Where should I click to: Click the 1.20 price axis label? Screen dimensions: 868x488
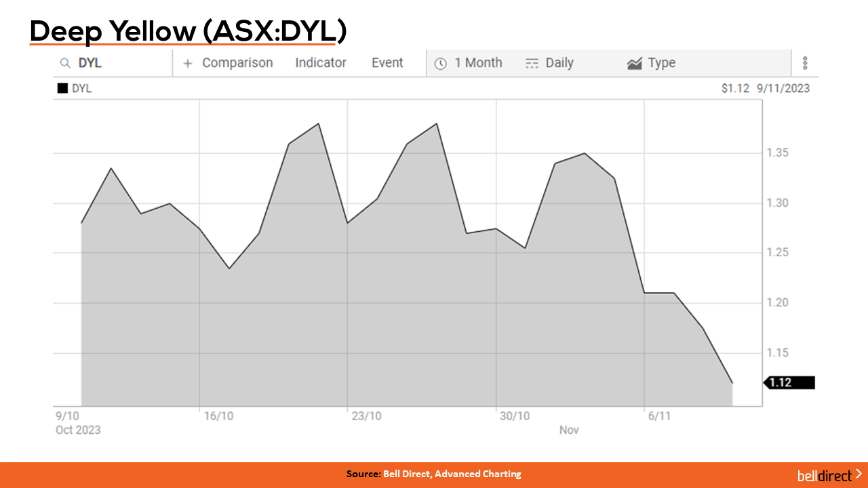(x=779, y=303)
